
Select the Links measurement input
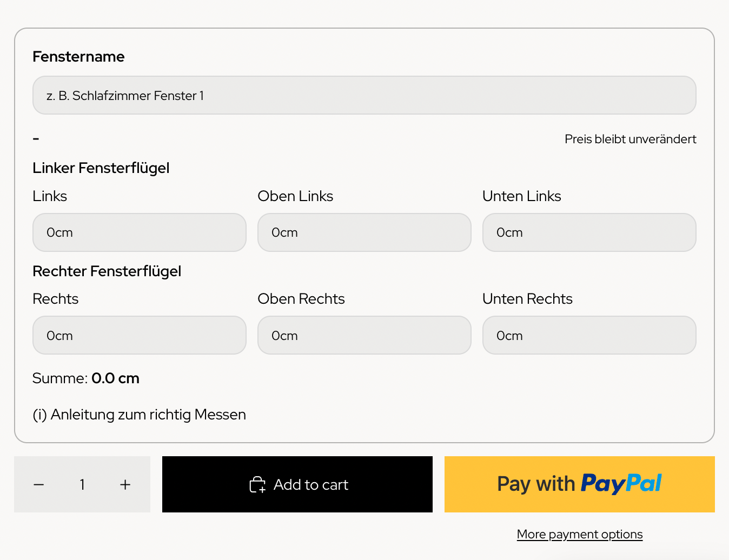(139, 232)
